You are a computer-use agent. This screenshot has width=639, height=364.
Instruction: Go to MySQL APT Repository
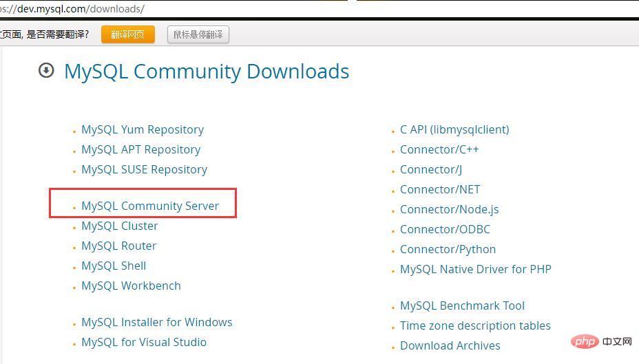pos(140,149)
